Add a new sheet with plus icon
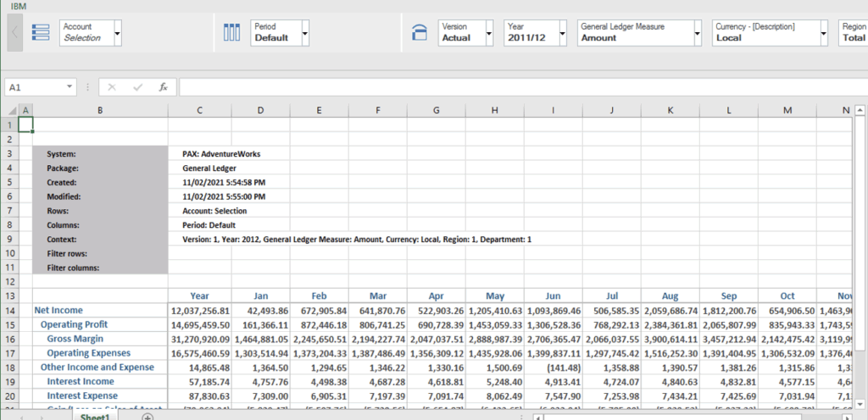This screenshot has width=868, height=420. coord(147,415)
